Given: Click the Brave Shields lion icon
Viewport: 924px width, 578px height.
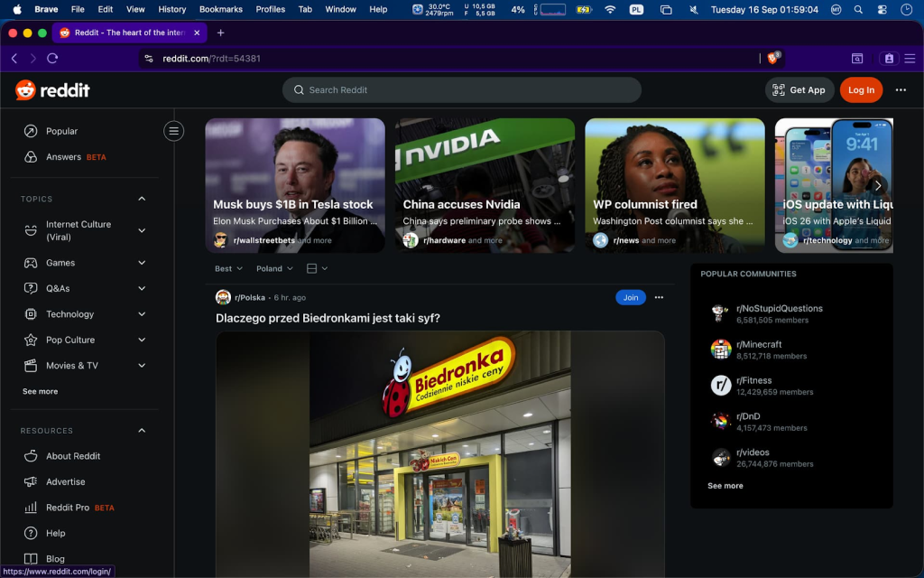Looking at the screenshot, I should (x=773, y=58).
